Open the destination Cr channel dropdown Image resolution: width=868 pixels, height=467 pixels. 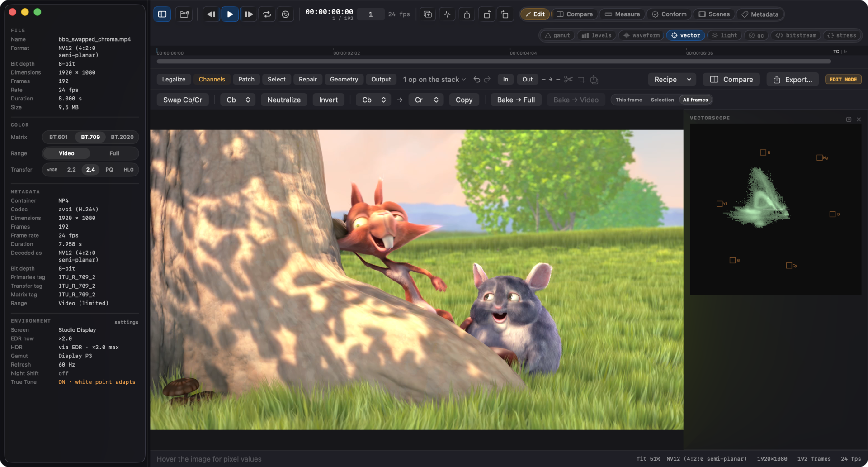pos(426,100)
